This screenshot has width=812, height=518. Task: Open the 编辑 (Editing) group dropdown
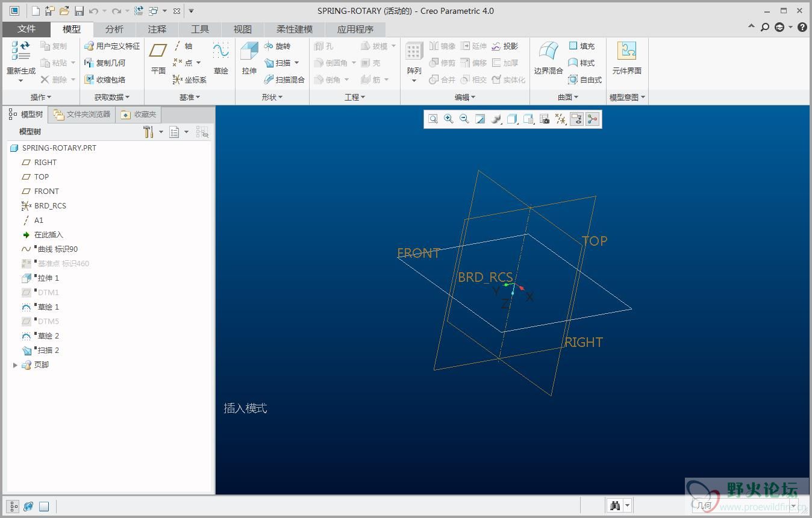coord(465,97)
